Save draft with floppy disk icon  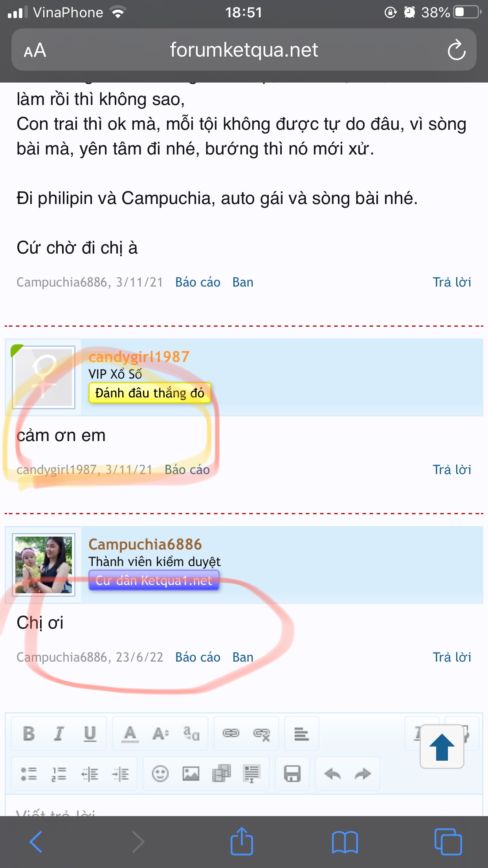(292, 774)
